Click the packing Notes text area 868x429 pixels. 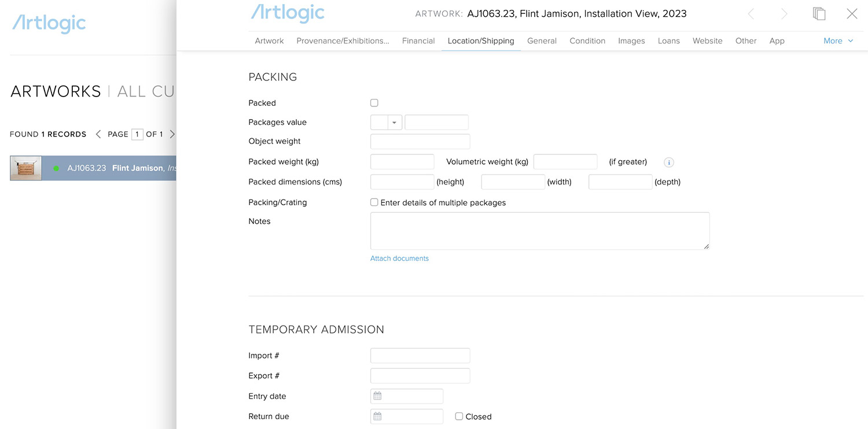point(540,231)
